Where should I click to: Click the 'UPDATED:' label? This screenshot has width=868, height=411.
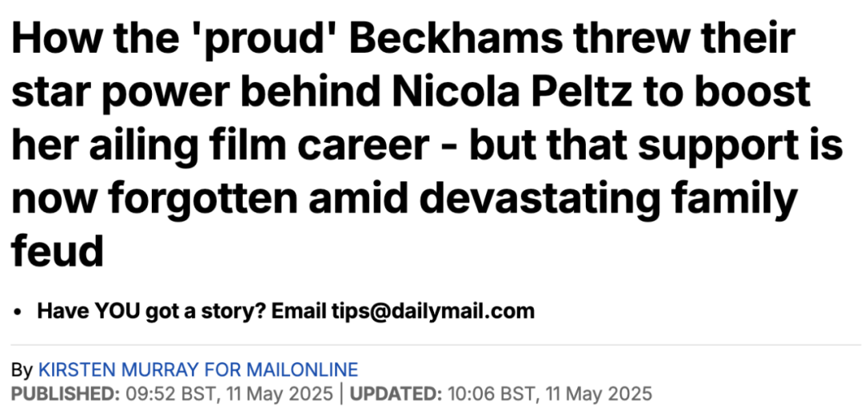click(x=395, y=394)
